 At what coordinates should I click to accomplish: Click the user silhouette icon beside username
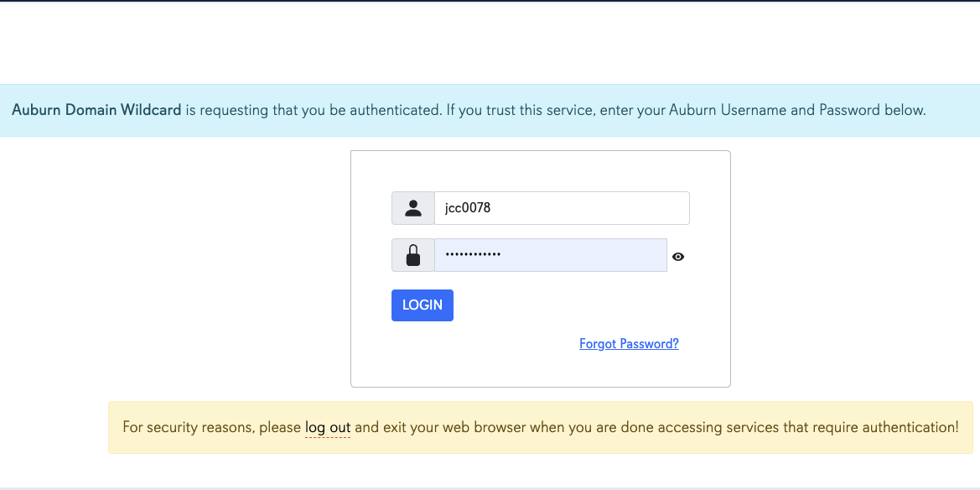point(413,208)
